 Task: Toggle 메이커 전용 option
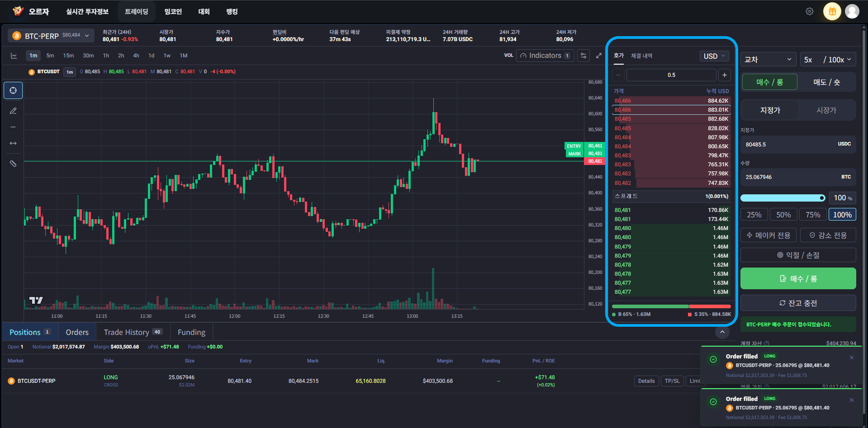[x=768, y=235]
